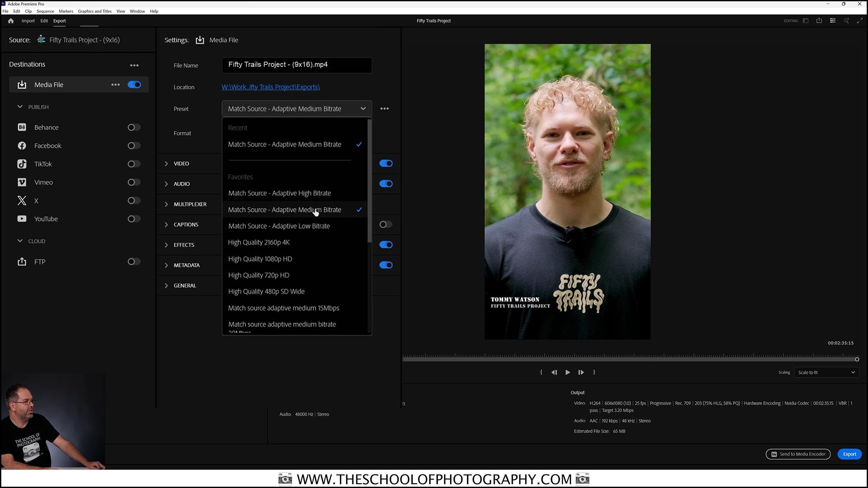This screenshot has height=488, width=868.
Task: Click the FTP upload icon under Cloud
Action: (x=22, y=262)
